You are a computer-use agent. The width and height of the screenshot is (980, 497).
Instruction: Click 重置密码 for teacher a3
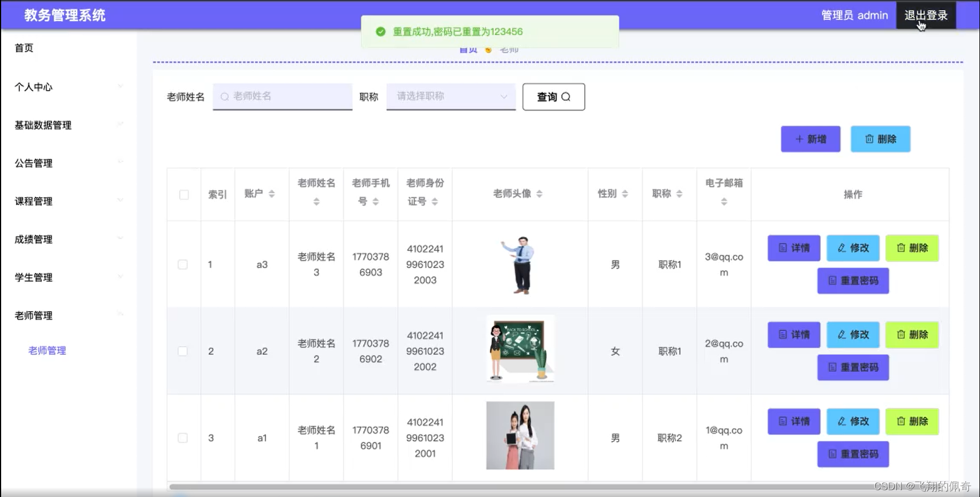(853, 281)
